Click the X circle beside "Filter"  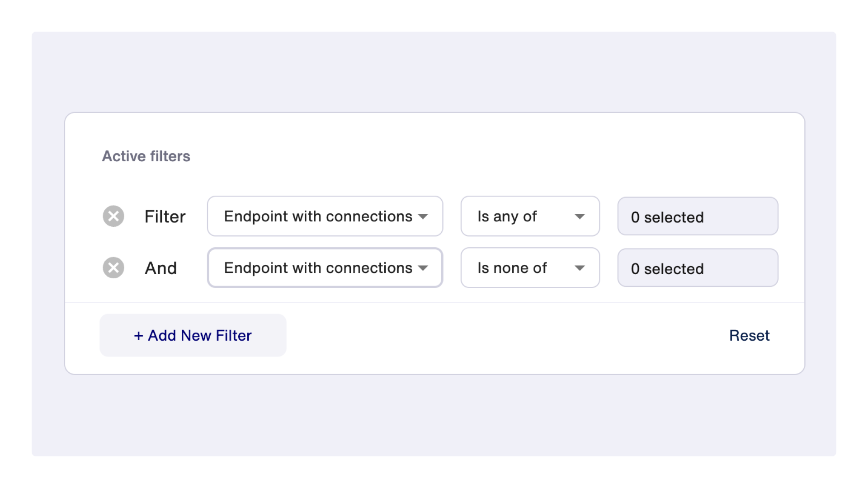point(113,216)
